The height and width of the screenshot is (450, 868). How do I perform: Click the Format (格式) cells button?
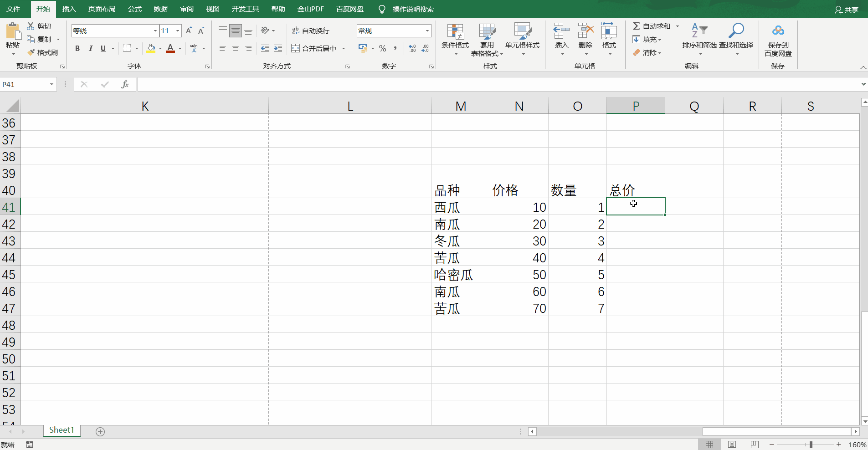[609, 40]
